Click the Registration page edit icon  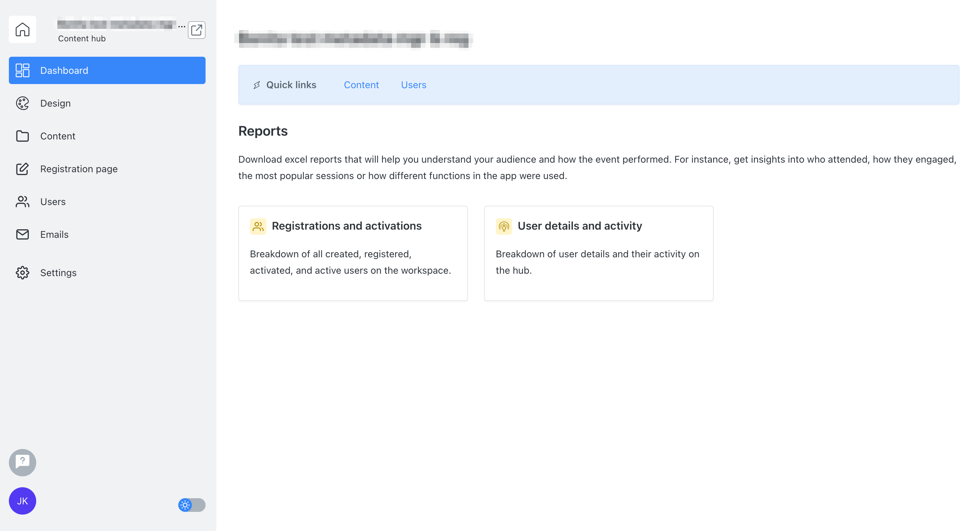(x=23, y=168)
